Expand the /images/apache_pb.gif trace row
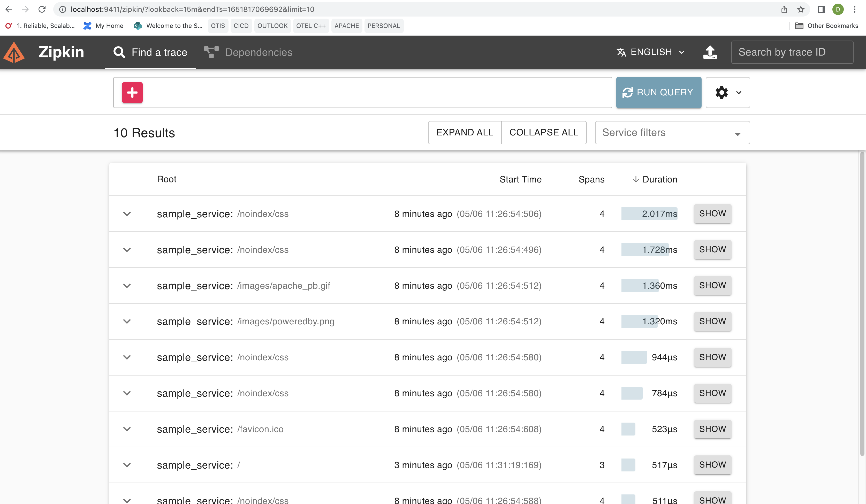 click(127, 286)
